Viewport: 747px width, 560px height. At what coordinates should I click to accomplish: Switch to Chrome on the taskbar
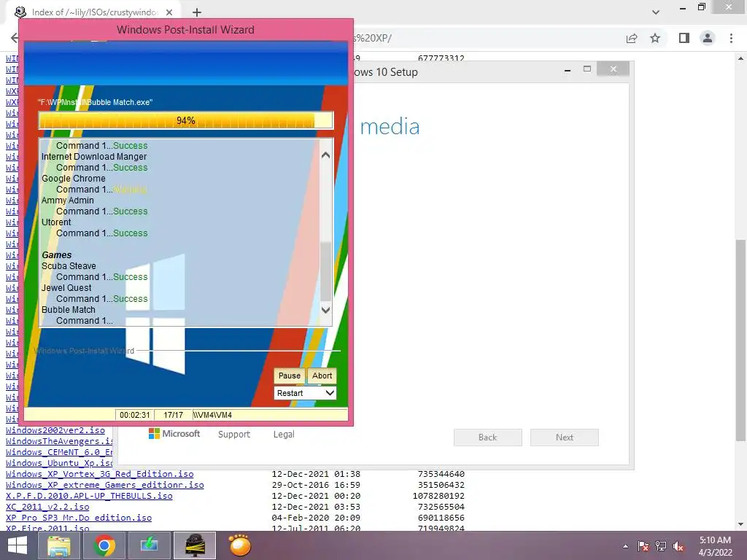point(104,545)
